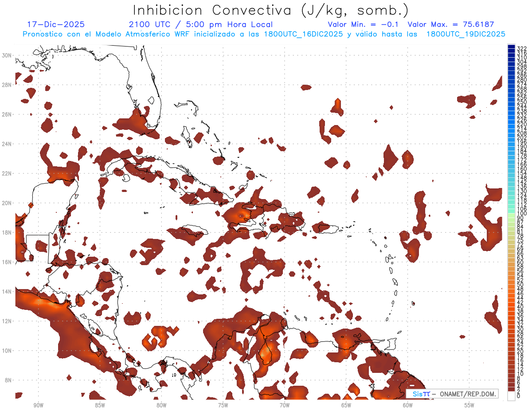
Task: Click the "20N" latitude label
Action: (x=8, y=203)
